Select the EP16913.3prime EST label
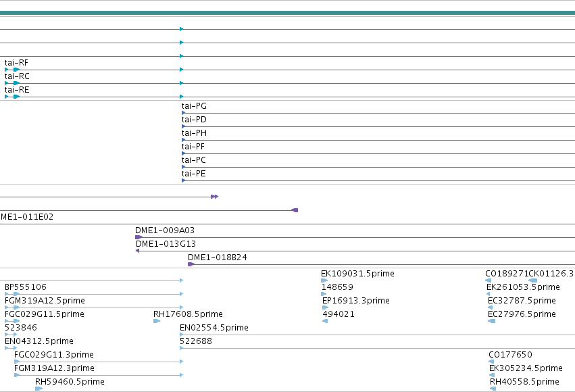Viewport: 575px width, 392px height. (x=355, y=301)
